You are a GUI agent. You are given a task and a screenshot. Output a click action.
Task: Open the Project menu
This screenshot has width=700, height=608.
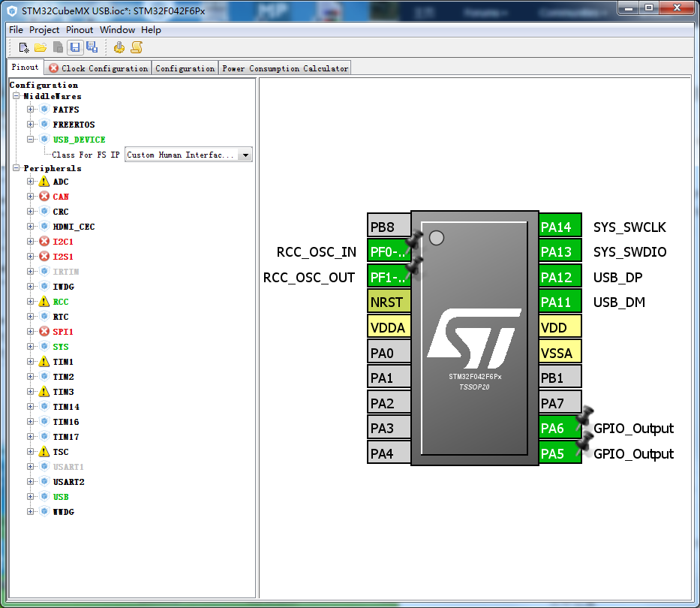[x=44, y=30]
